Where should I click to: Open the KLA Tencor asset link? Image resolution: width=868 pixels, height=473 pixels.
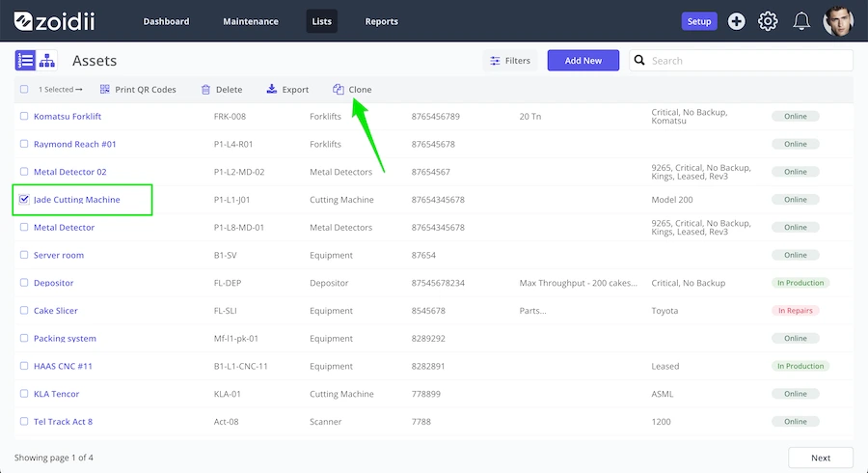tap(57, 394)
